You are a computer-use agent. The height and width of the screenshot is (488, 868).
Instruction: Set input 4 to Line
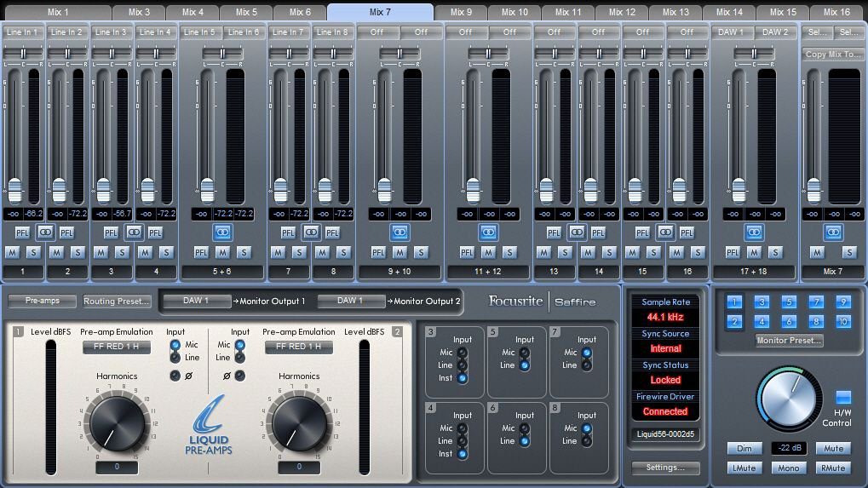click(x=462, y=441)
